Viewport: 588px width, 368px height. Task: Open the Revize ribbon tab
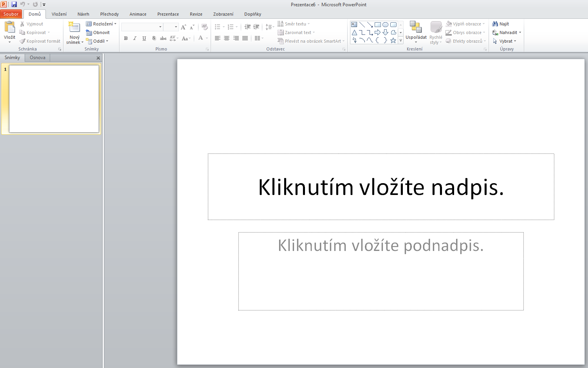click(196, 14)
